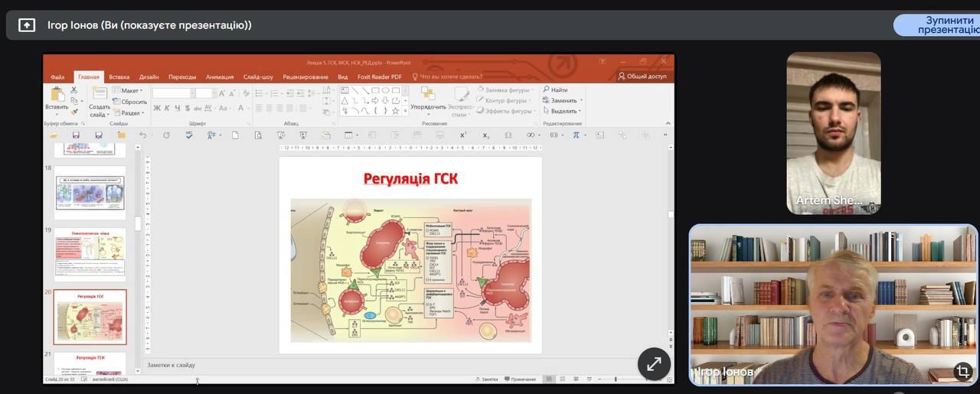This screenshot has width=980, height=394.
Task: Open the Design (Дизайн) ribbon tab
Action: pos(149,77)
